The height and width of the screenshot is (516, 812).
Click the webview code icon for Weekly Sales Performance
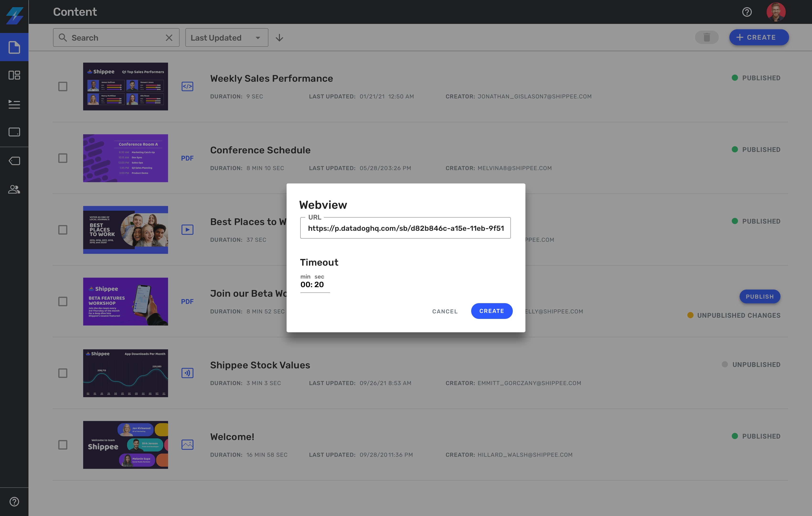click(187, 86)
